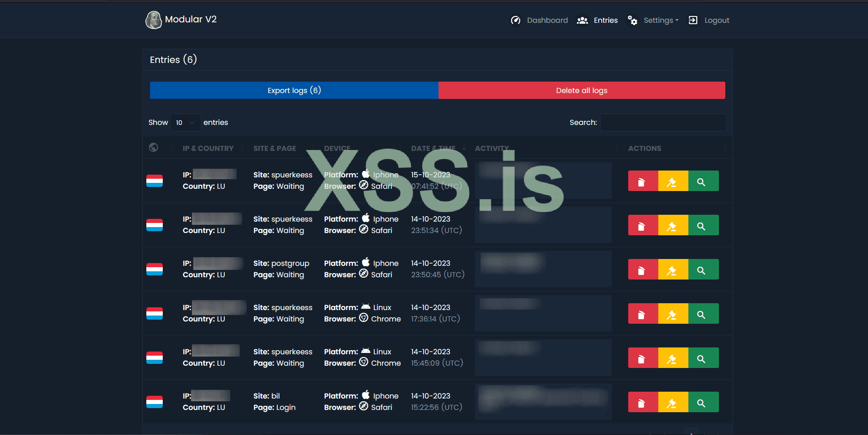The image size is (868, 435).
Task: Click the red Delete all logs button
Action: coord(581,90)
